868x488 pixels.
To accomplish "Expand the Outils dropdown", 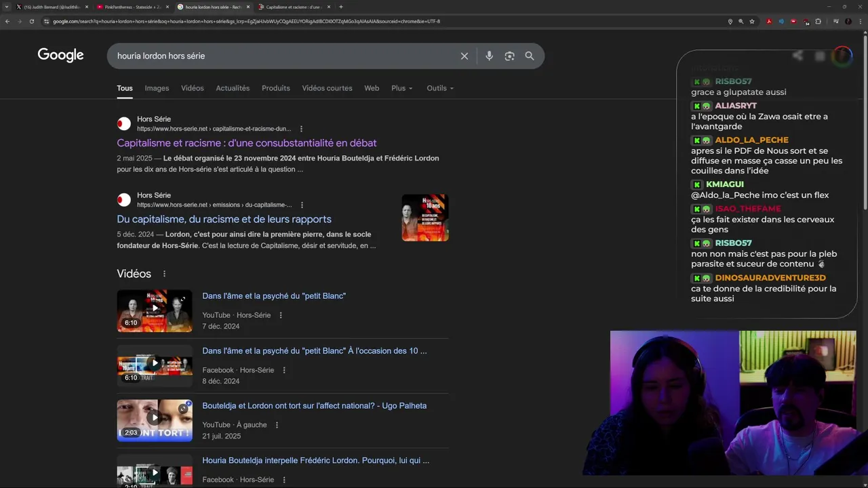I will [440, 88].
